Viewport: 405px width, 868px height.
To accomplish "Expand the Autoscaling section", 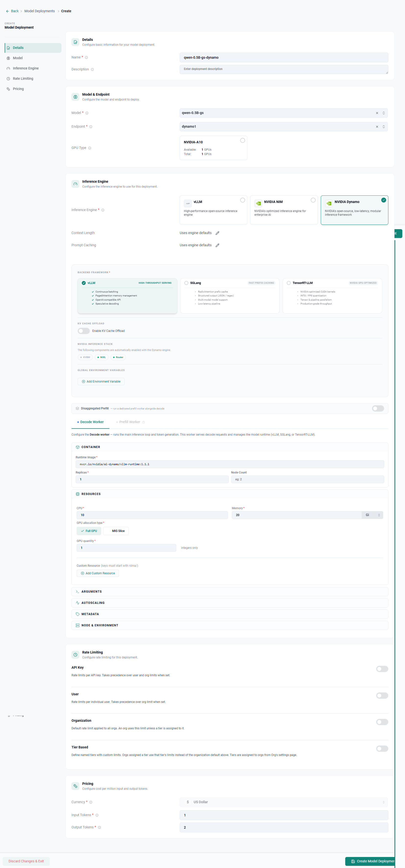I will click(230, 603).
